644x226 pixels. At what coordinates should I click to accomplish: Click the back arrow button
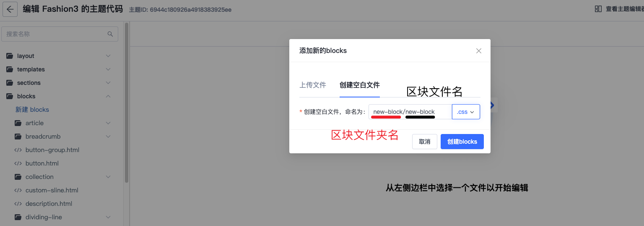pos(10,10)
